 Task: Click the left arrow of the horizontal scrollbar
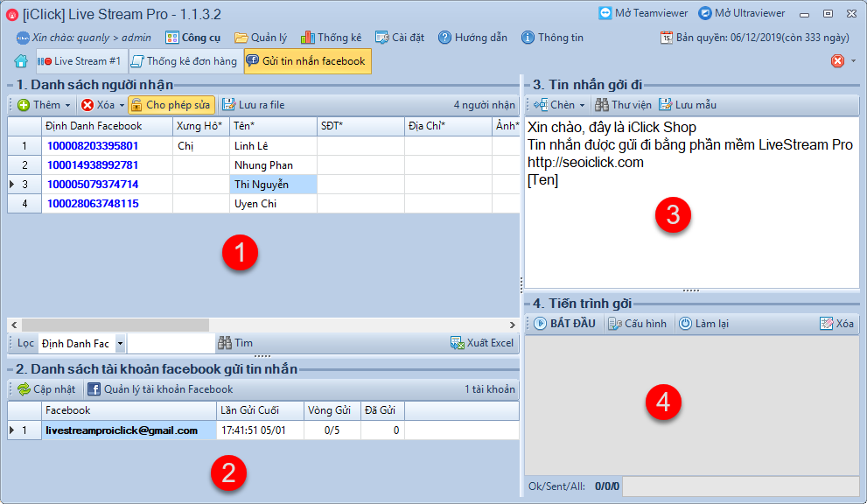(14, 325)
